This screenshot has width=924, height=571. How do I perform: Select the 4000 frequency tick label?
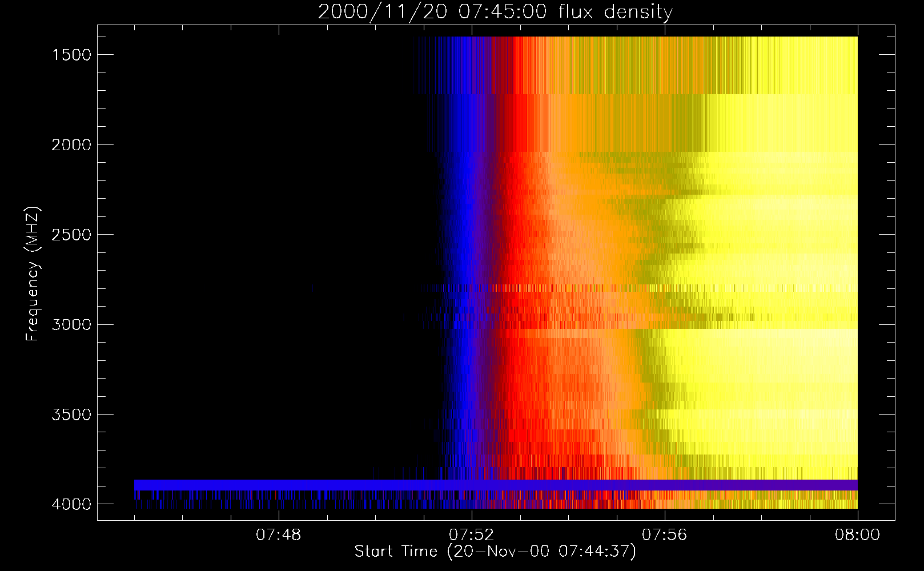click(x=71, y=504)
